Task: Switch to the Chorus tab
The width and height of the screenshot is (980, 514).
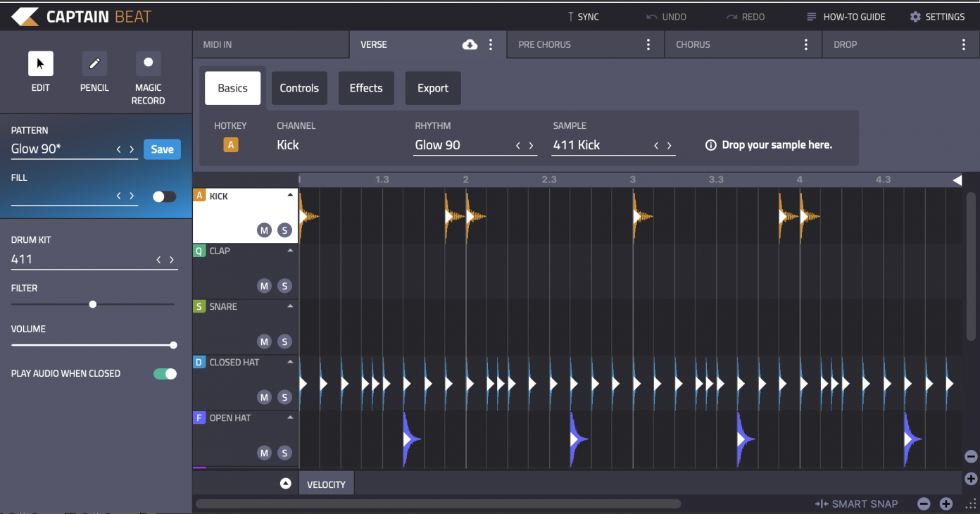Action: [x=693, y=44]
